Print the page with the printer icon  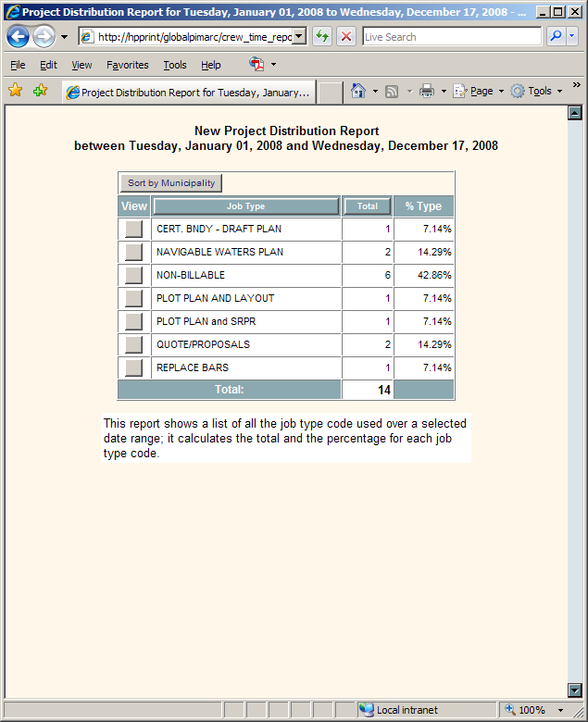(x=427, y=91)
